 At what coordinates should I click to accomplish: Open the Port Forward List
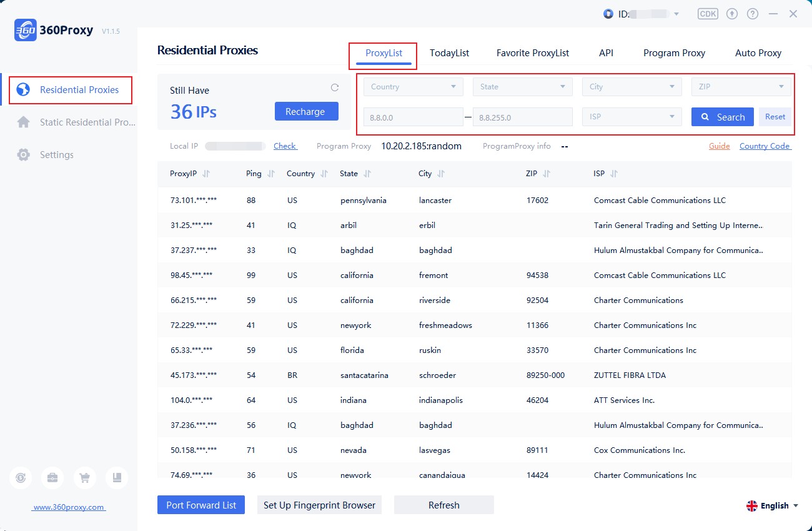click(x=201, y=505)
